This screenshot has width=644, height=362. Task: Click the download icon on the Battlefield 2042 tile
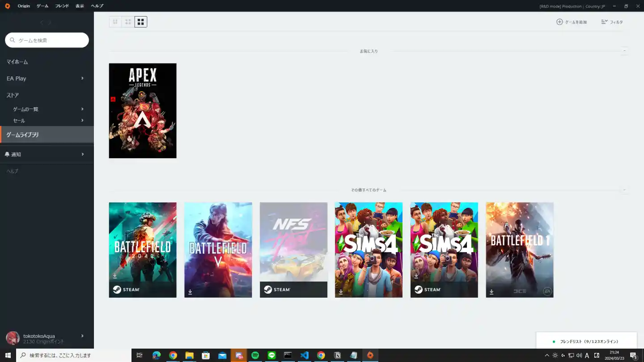(115, 276)
